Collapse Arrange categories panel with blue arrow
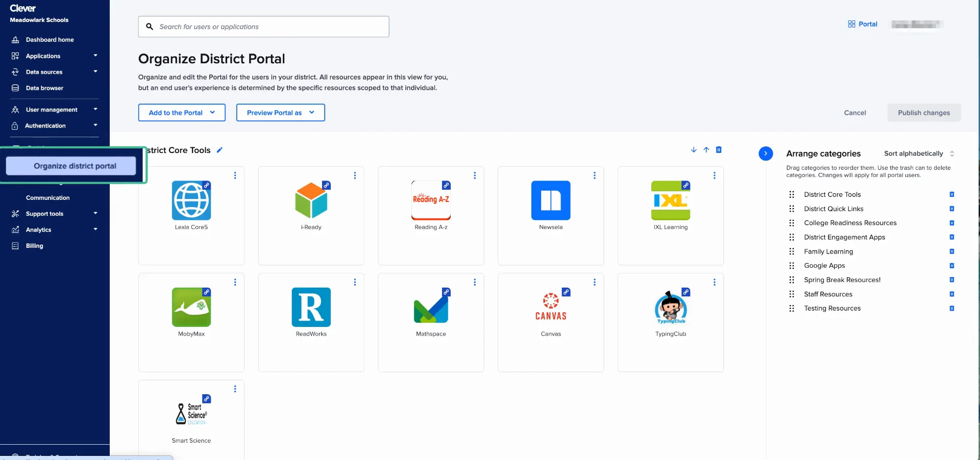980x460 pixels. (766, 154)
